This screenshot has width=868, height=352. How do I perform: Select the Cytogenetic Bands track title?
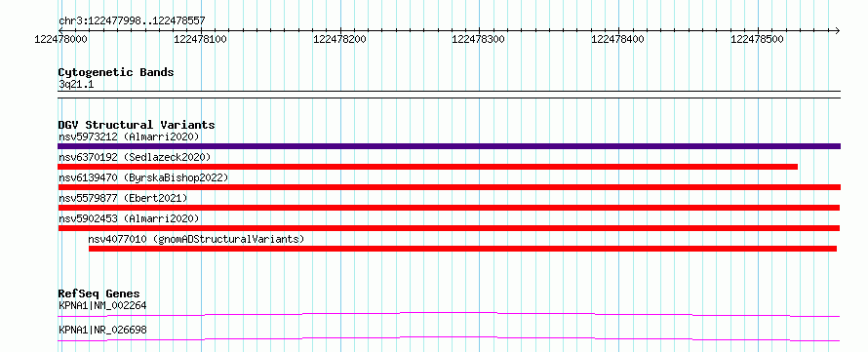tap(116, 72)
